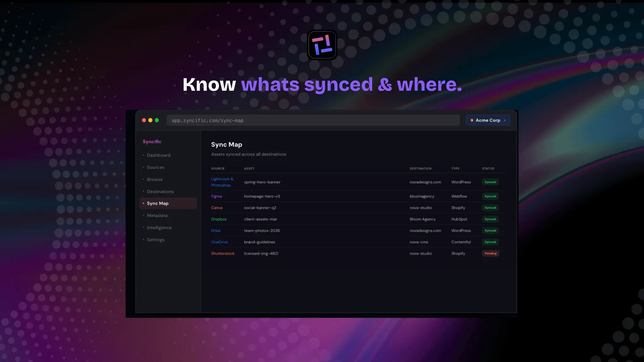Click the OneDrive source link

(x=219, y=242)
